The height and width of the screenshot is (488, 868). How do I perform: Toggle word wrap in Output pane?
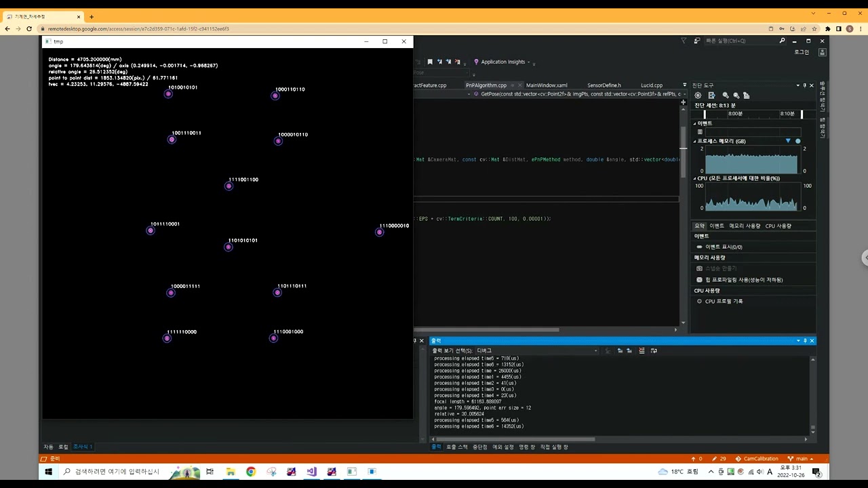[654, 350]
